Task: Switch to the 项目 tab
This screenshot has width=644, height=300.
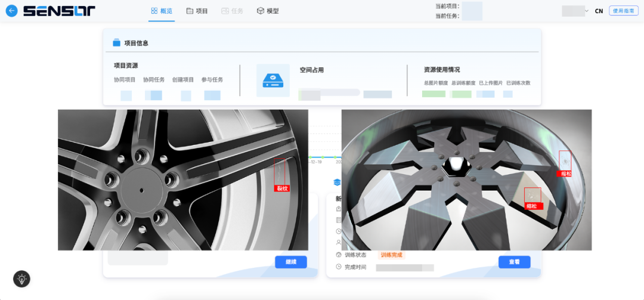Action: click(197, 11)
